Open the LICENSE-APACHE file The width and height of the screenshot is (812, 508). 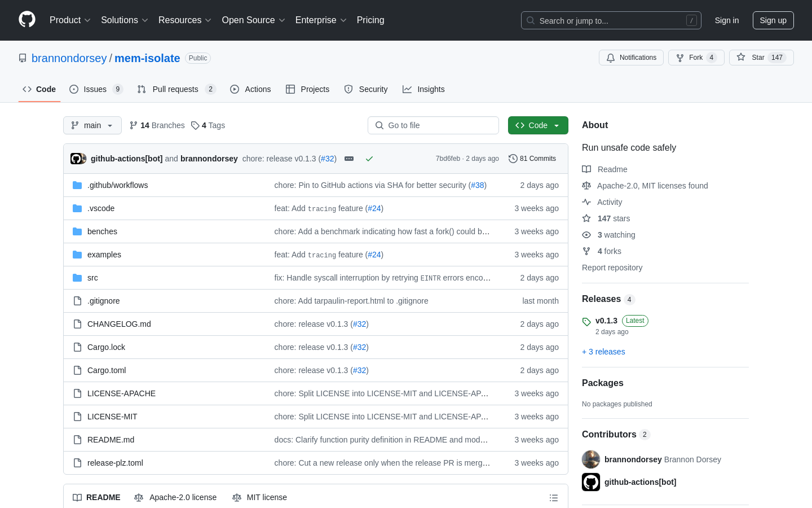coord(121,393)
